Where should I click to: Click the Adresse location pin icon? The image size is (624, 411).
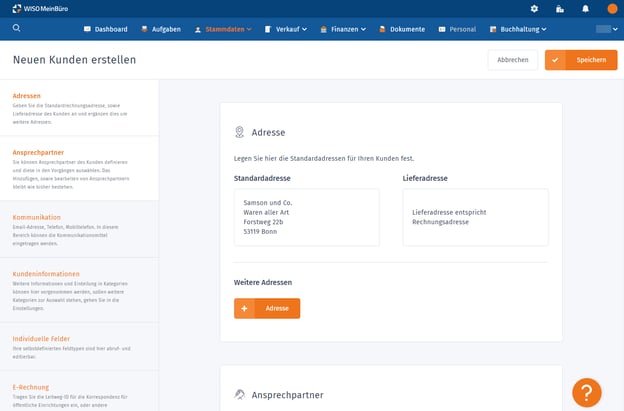[239, 132]
